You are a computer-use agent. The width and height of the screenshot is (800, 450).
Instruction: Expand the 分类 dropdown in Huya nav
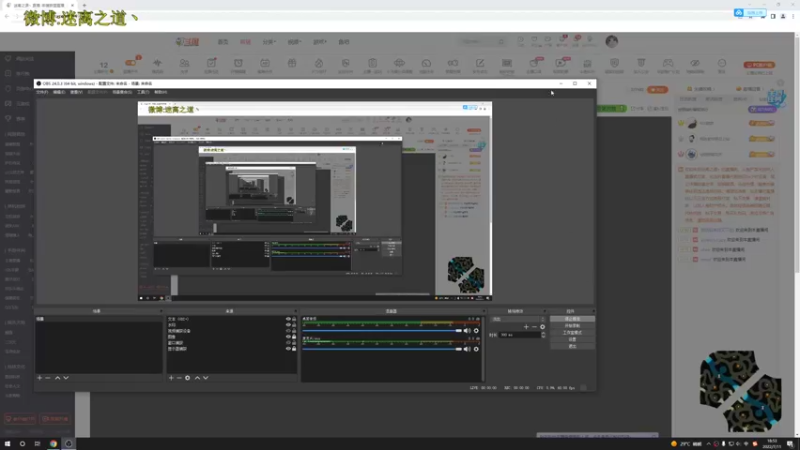coord(269,42)
